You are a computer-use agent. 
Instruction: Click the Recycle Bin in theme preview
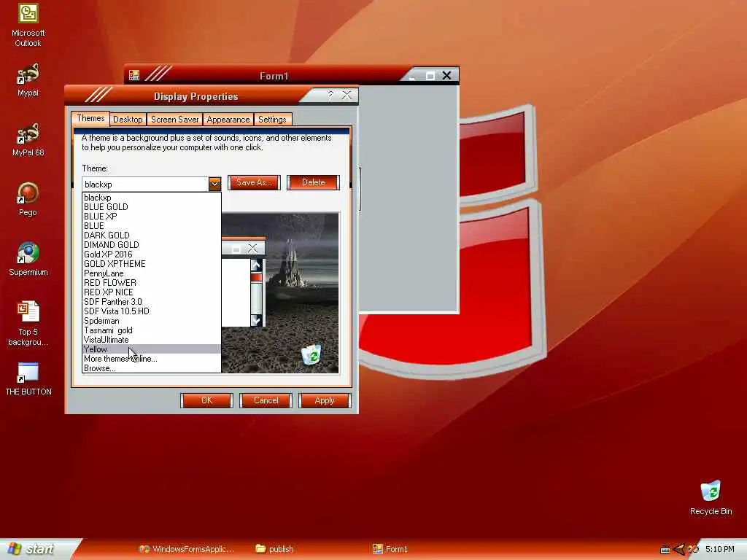(x=311, y=355)
